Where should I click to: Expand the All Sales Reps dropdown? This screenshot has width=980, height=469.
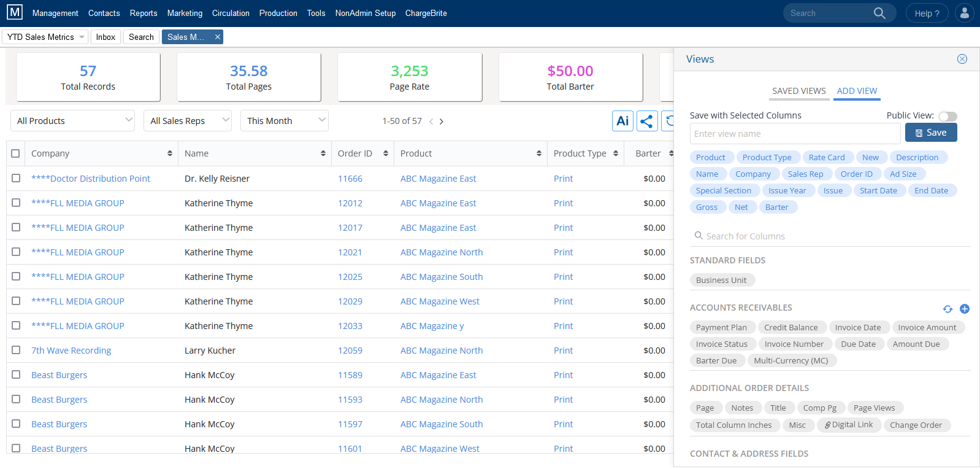click(x=187, y=121)
